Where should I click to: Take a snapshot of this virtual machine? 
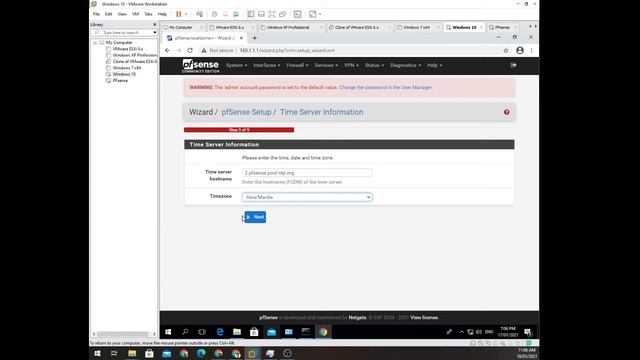215,14
